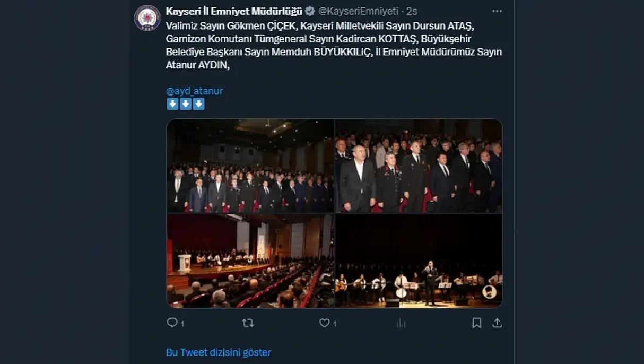The width and height of the screenshot is (644, 364).
Task: Open the top-left audience standing photo
Action: (x=250, y=166)
